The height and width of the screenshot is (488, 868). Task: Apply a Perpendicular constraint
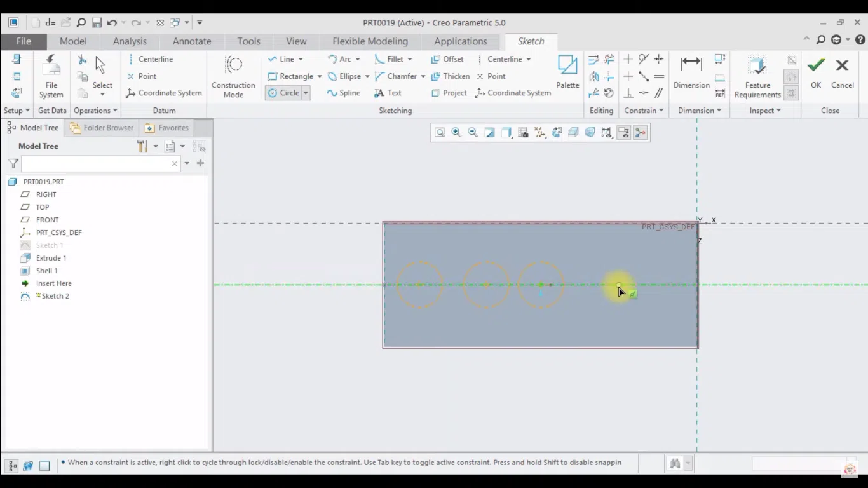(628, 93)
